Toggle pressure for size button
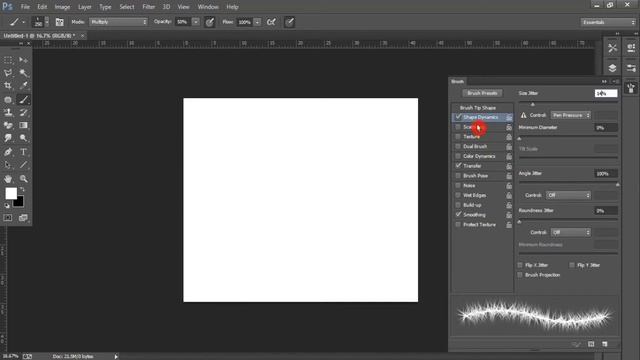The width and height of the screenshot is (640, 360). point(289,22)
